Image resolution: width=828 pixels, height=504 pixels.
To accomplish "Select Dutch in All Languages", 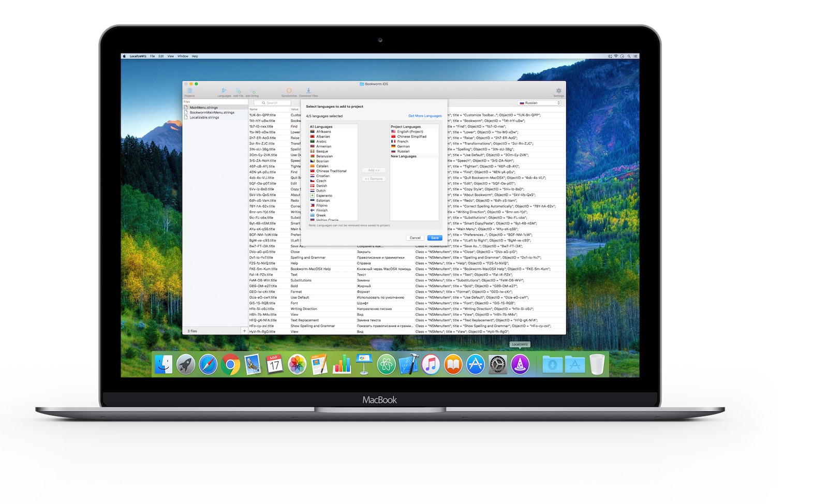I will coord(333,190).
